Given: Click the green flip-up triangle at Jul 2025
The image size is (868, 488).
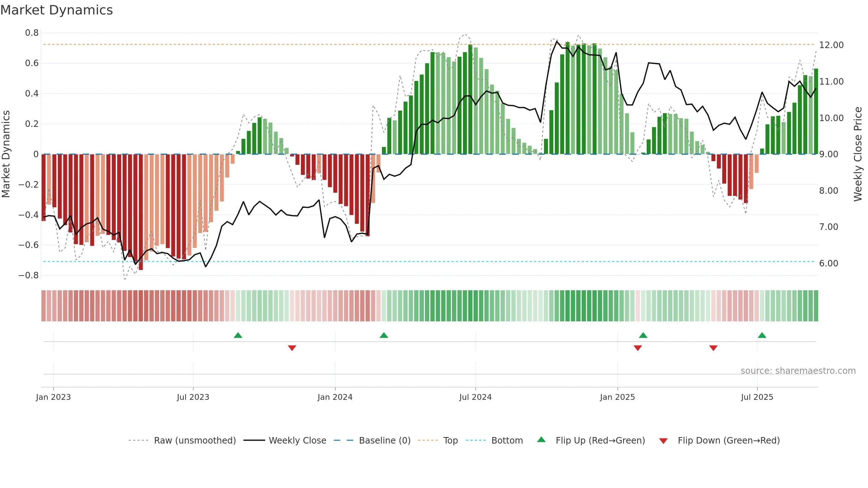Looking at the screenshot, I should (762, 335).
